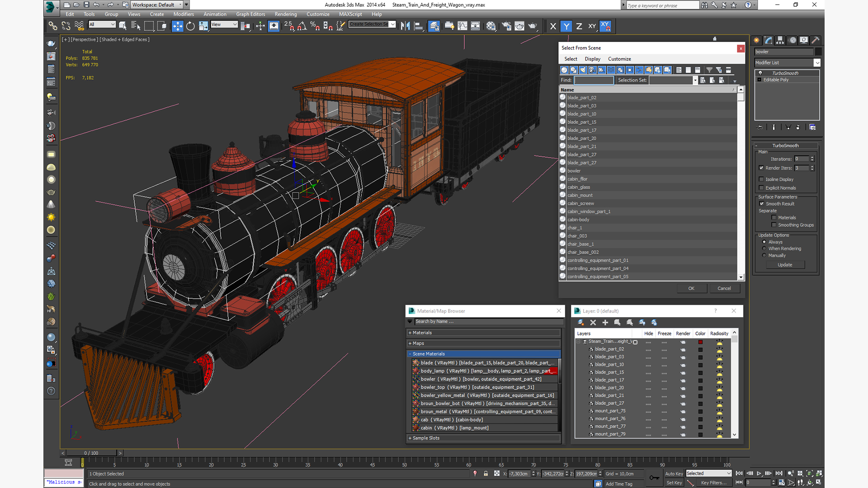Image resolution: width=868 pixels, height=488 pixels.
Task: Click Display Lights filter in Select From Scene
Action: point(583,70)
